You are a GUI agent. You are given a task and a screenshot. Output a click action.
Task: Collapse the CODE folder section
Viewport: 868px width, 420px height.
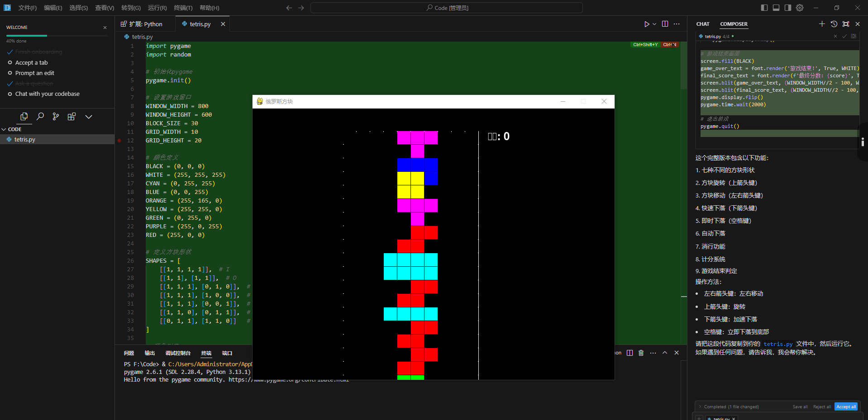tap(4, 129)
